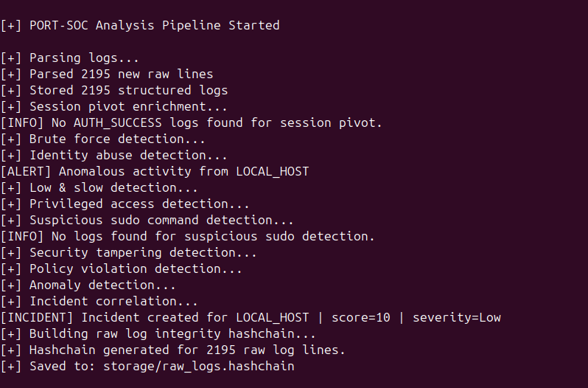Click 'Stored 2195 structured logs' line

coord(114,90)
